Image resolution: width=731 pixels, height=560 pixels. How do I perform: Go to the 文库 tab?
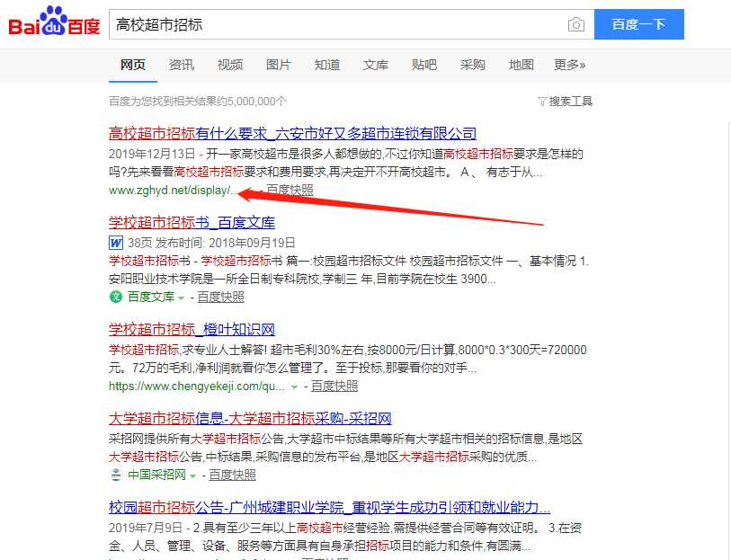tap(375, 65)
